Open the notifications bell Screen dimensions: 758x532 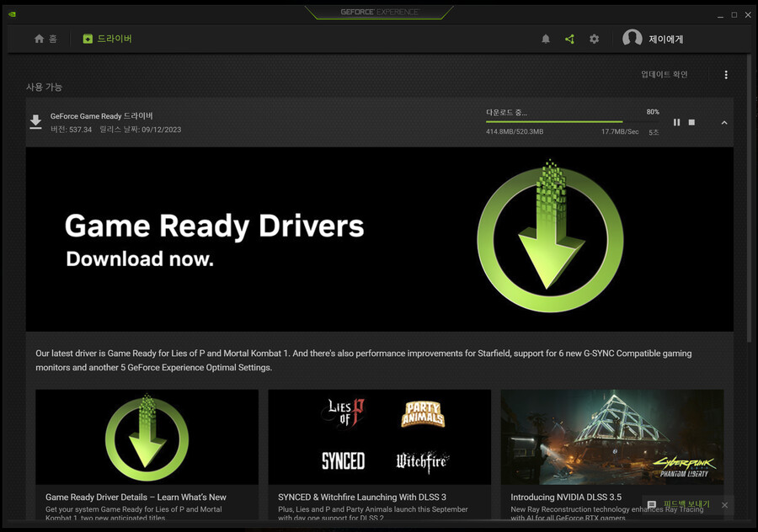click(x=546, y=39)
